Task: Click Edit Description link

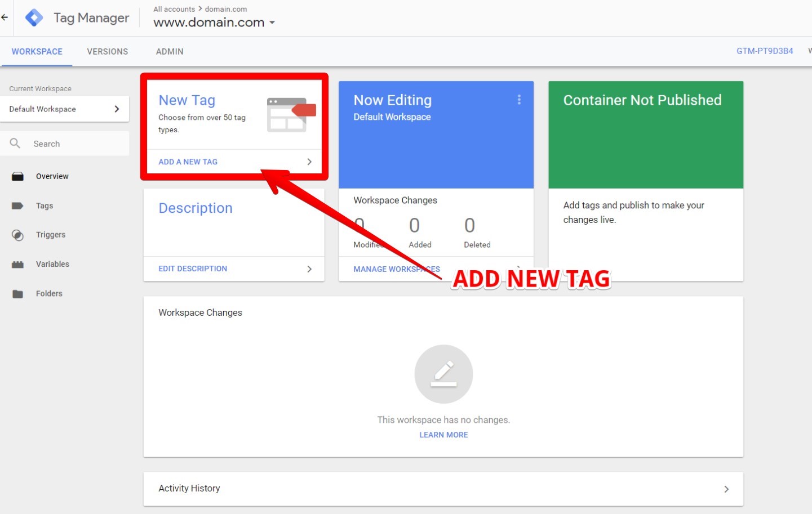Action: (x=193, y=269)
